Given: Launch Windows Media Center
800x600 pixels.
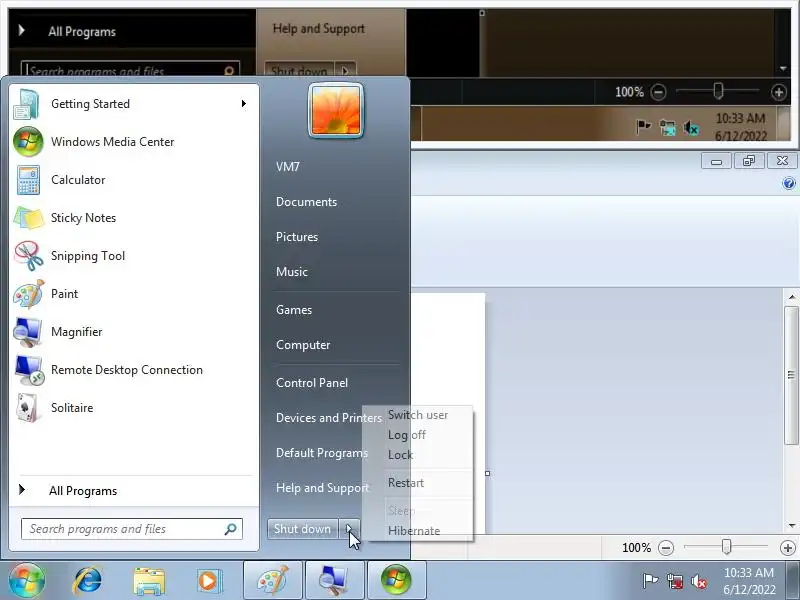Looking at the screenshot, I should [x=134, y=142].
